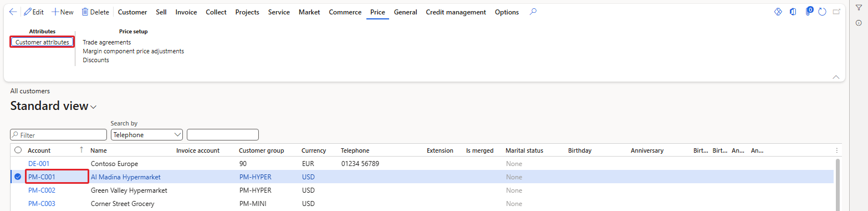Click the telephone number 01234 56789

click(x=360, y=164)
